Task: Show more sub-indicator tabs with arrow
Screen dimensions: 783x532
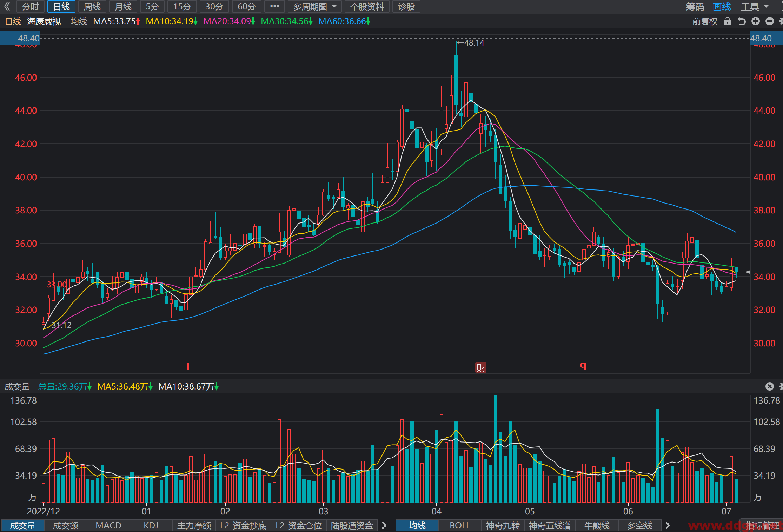Action: pos(384,525)
